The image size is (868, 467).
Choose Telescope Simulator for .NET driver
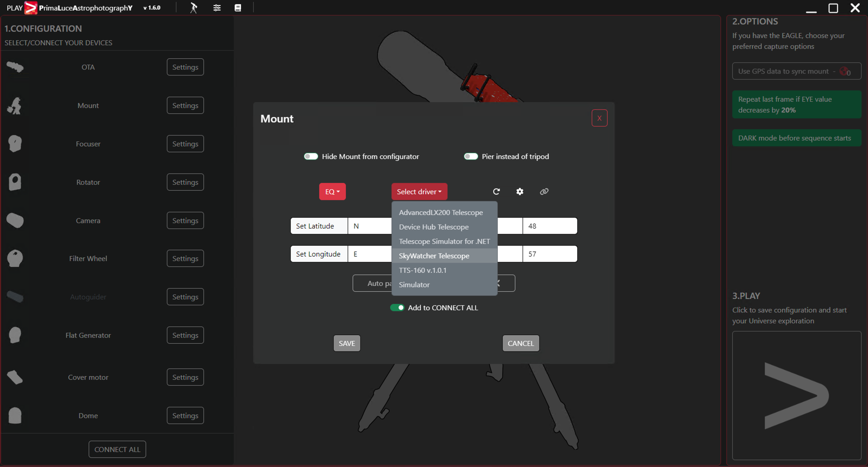pyautogui.click(x=444, y=241)
